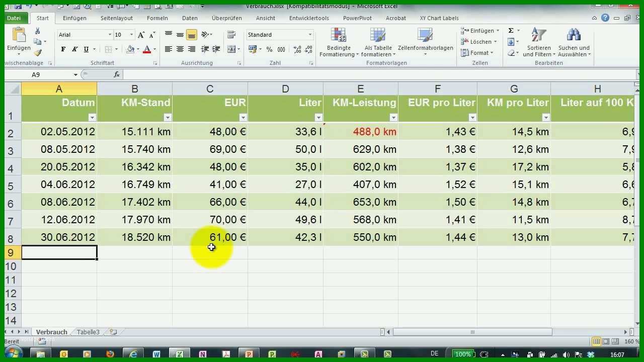Open filter dropdown for KM-Leistung column
Image resolution: width=644 pixels, height=362 pixels.
coord(393,118)
